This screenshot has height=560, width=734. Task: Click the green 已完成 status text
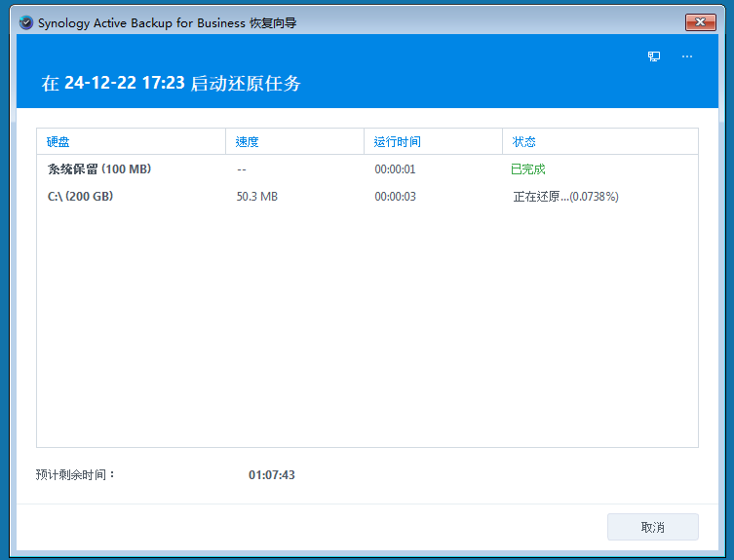(528, 169)
